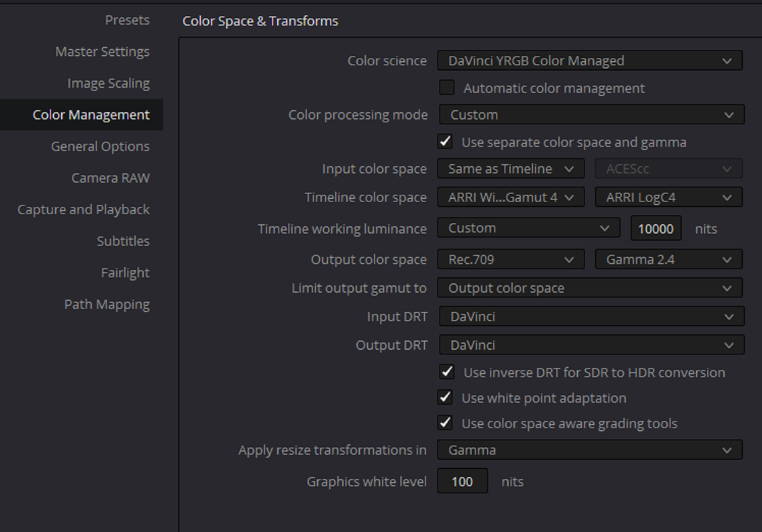
Task: Open General Options settings
Action: 100,146
